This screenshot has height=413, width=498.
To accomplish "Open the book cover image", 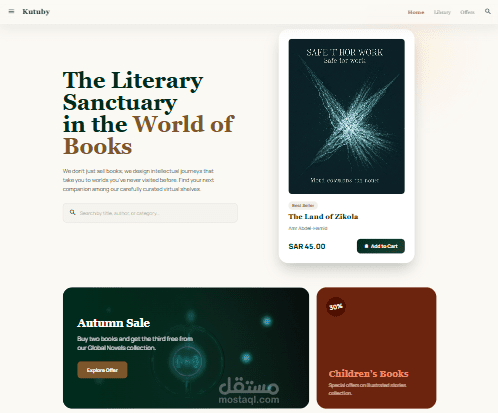I will click(347, 116).
